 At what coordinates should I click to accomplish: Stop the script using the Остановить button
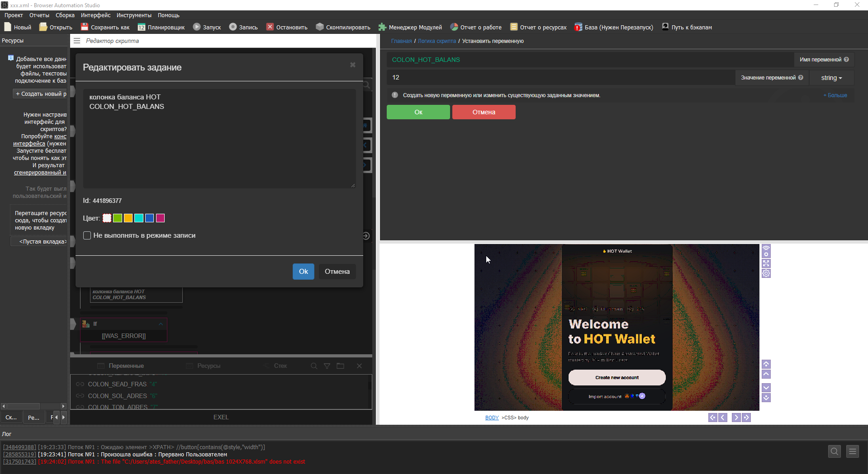coord(270,27)
